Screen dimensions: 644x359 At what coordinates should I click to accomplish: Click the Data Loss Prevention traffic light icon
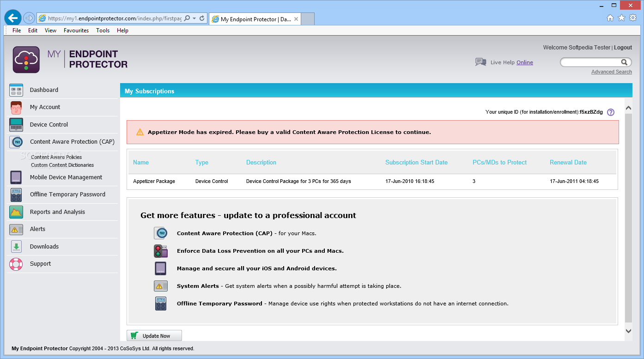tap(161, 251)
